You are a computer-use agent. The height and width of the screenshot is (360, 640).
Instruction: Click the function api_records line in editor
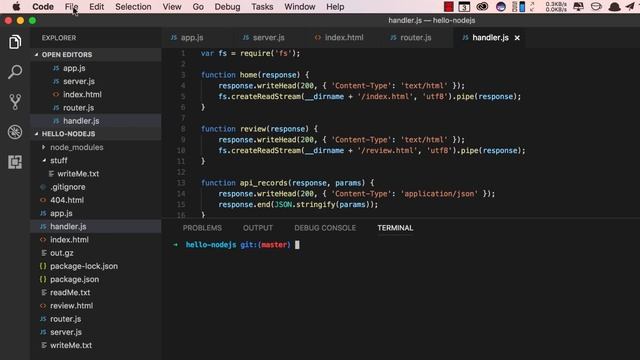(287, 183)
